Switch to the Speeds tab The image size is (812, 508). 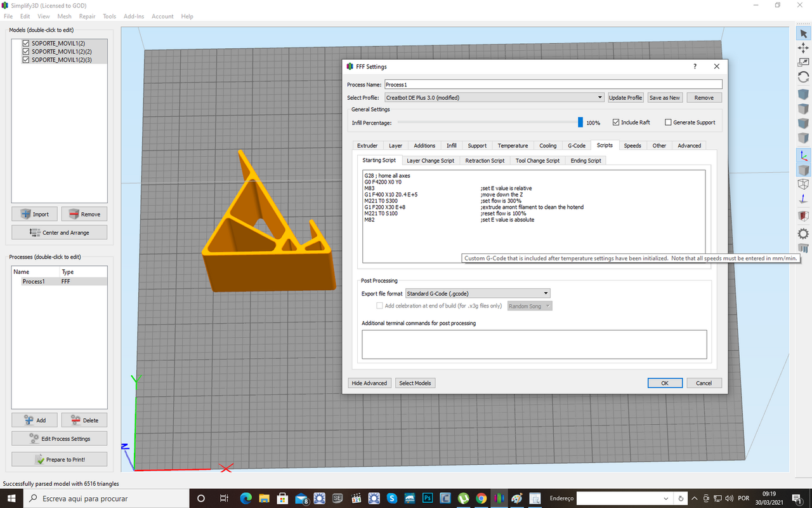point(632,145)
